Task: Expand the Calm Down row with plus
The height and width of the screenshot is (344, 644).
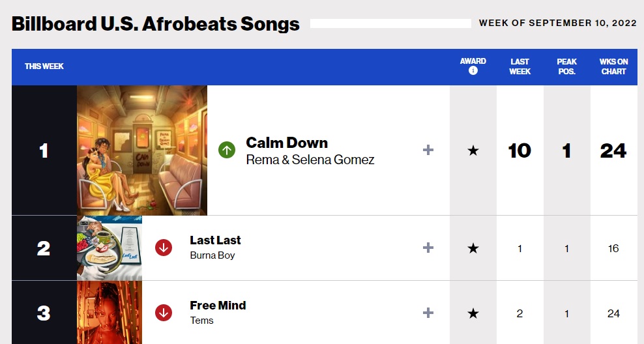Action: point(428,150)
